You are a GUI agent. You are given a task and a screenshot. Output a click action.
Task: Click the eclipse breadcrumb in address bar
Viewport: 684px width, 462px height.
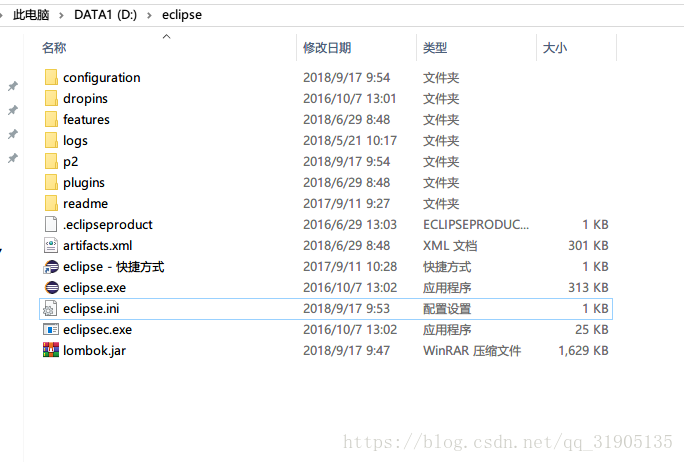click(x=182, y=15)
